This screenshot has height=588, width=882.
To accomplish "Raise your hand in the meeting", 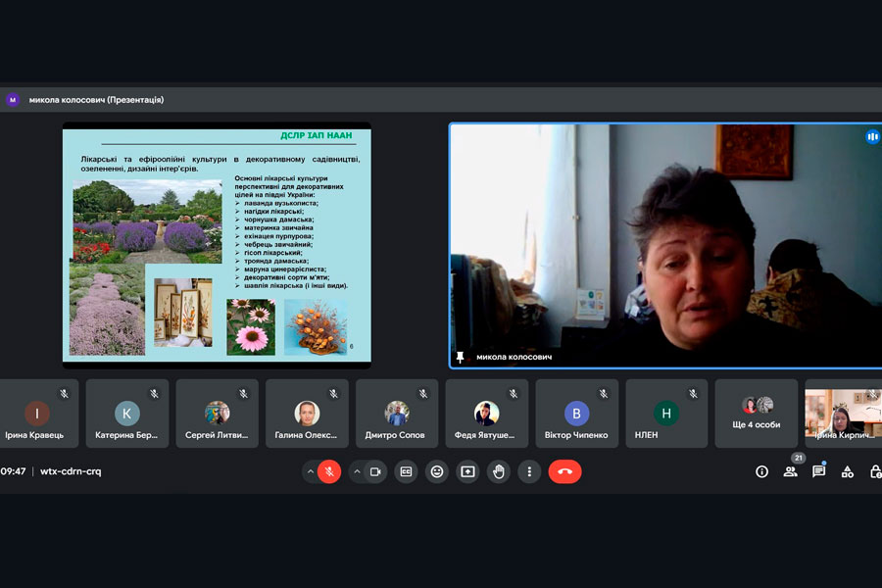I will click(x=499, y=471).
